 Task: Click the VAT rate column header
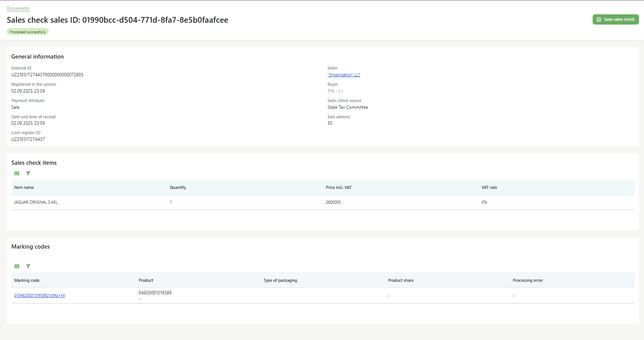pyautogui.click(x=489, y=188)
